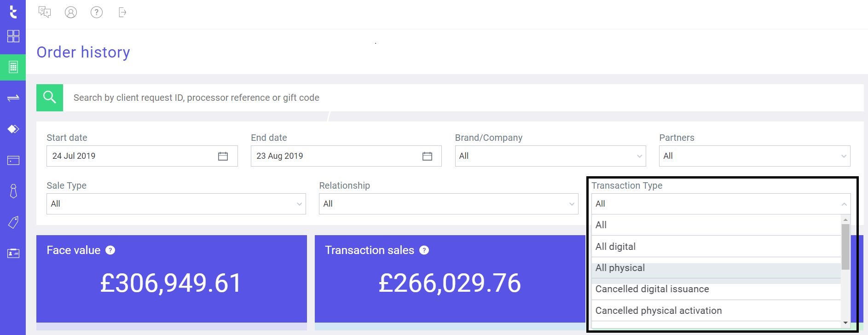Select the necktie icon in the sidebar
Image resolution: width=868 pixels, height=335 pixels.
[13, 191]
